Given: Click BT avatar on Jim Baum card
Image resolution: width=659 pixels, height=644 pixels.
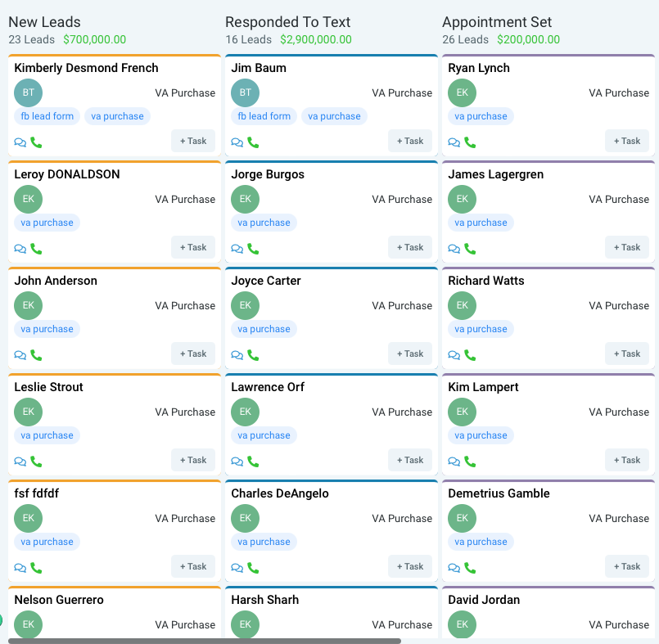Looking at the screenshot, I should pos(245,92).
